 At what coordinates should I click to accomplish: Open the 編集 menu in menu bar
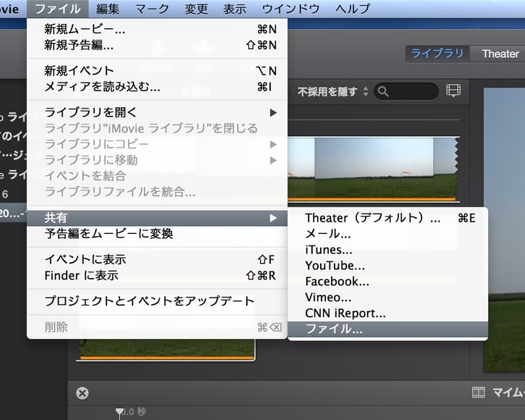109,9
